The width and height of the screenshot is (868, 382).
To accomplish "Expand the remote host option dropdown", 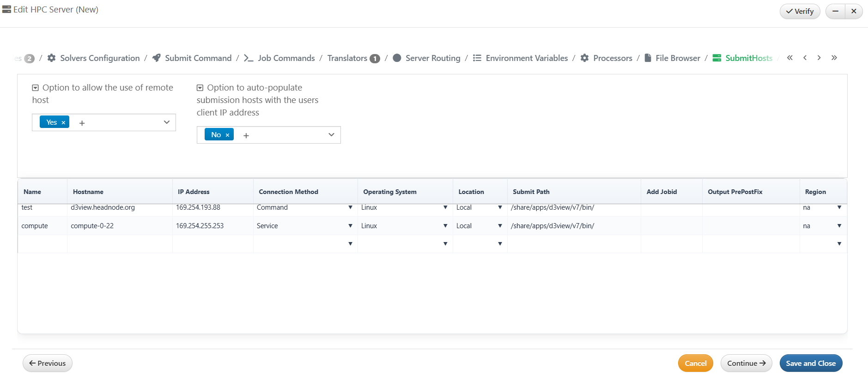I will 166,122.
